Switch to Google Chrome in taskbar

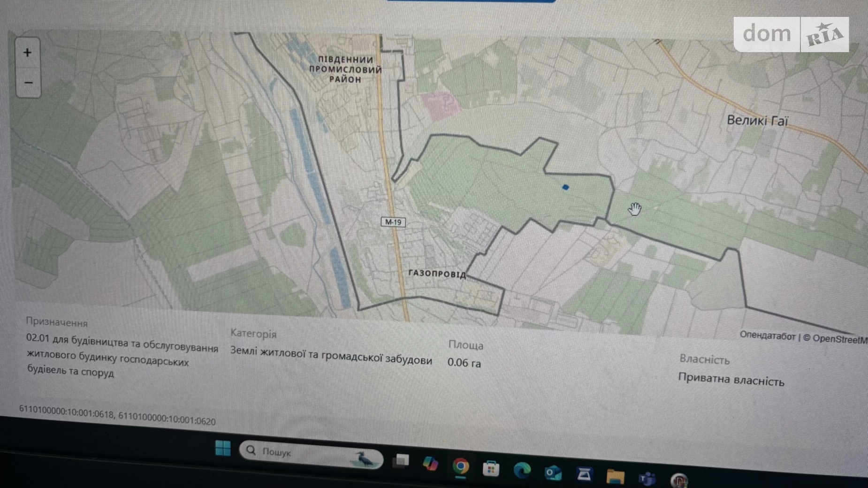(461, 466)
